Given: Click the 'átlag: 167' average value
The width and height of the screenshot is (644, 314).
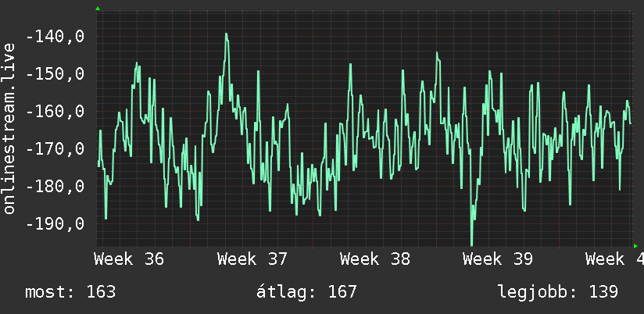Looking at the screenshot, I should (x=306, y=292).
